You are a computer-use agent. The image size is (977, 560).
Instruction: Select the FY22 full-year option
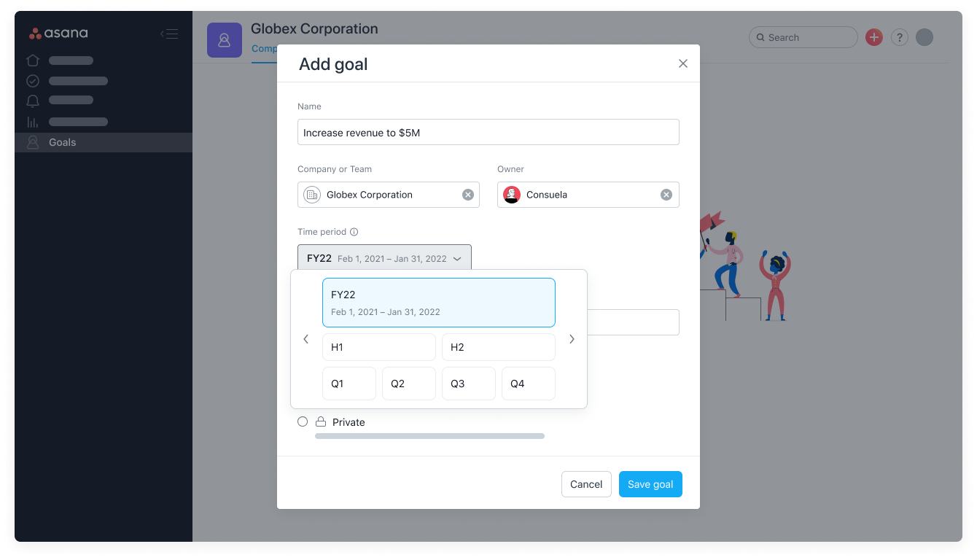coord(439,303)
